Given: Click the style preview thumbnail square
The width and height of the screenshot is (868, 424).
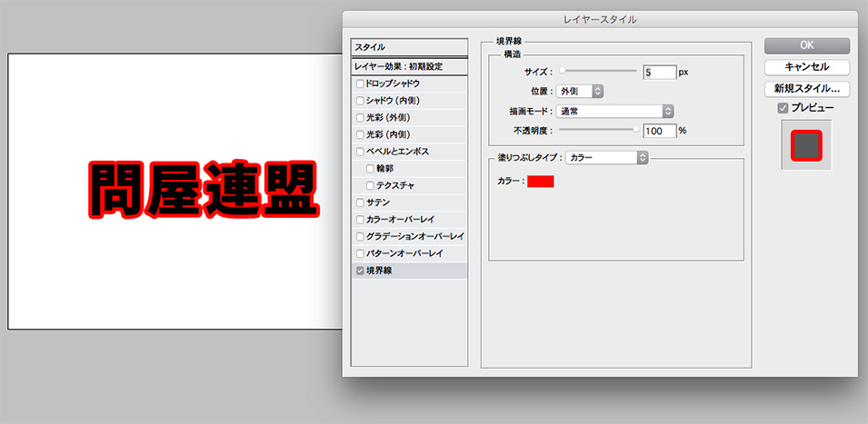Looking at the screenshot, I should click(x=806, y=145).
